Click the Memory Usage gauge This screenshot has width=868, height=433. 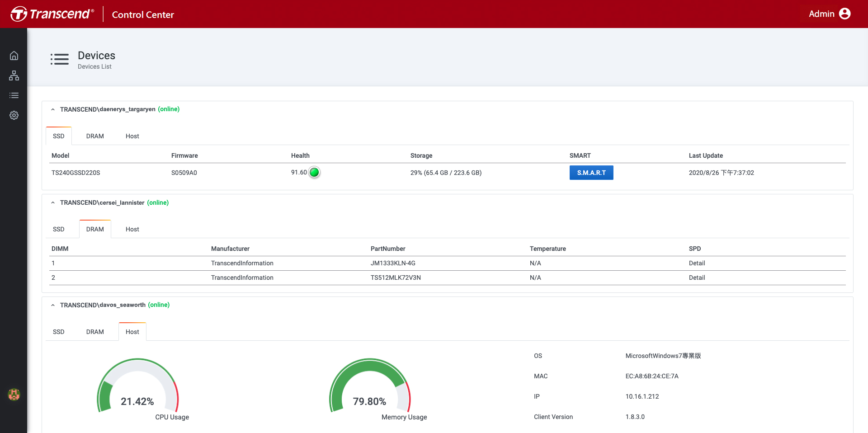370,386
